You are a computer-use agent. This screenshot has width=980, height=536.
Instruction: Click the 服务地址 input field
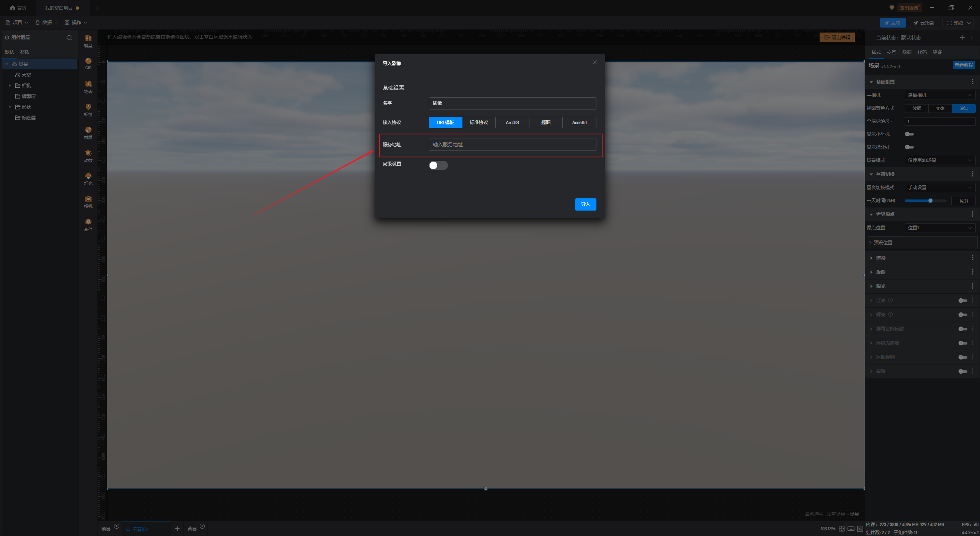pyautogui.click(x=512, y=145)
